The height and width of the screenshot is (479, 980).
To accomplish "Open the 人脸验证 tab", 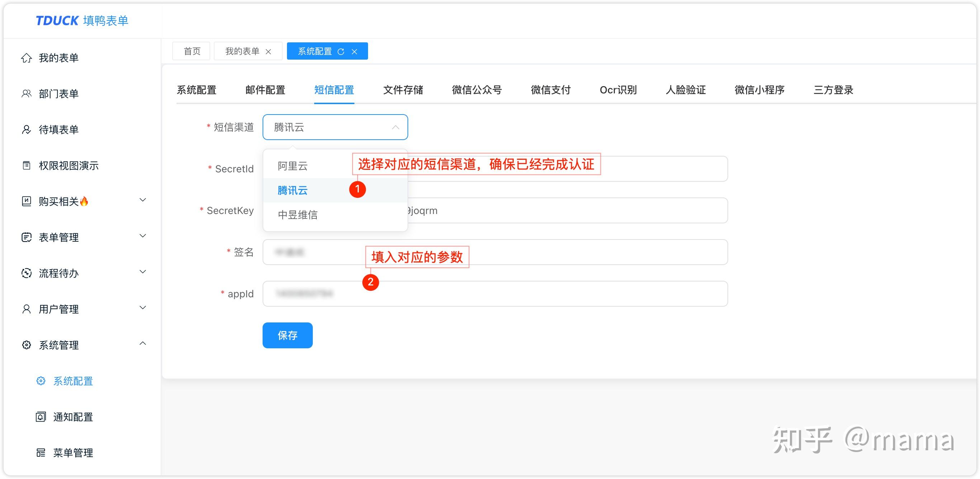I will [685, 90].
